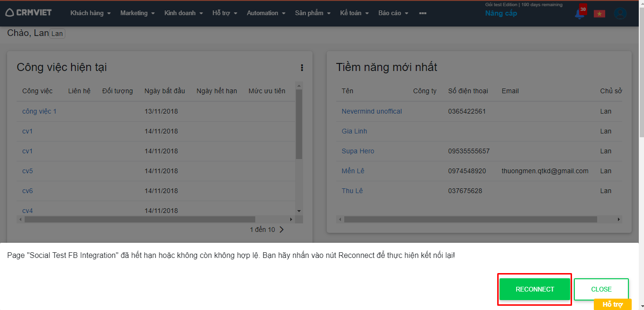Open task công việc 1

click(x=39, y=111)
